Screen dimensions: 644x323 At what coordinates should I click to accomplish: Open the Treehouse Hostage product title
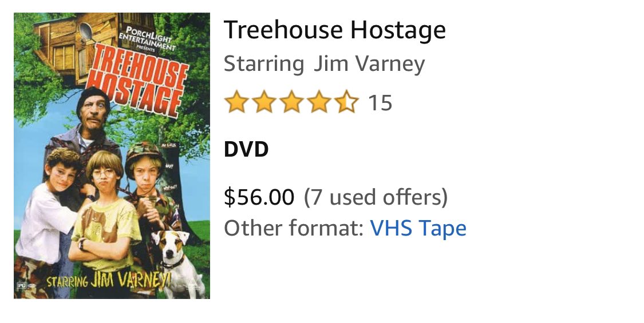click(x=335, y=30)
